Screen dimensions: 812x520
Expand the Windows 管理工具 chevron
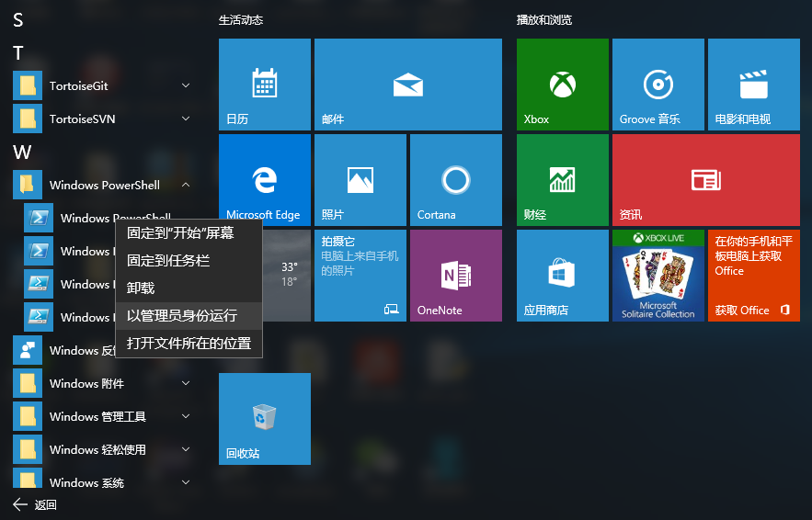pos(186,416)
